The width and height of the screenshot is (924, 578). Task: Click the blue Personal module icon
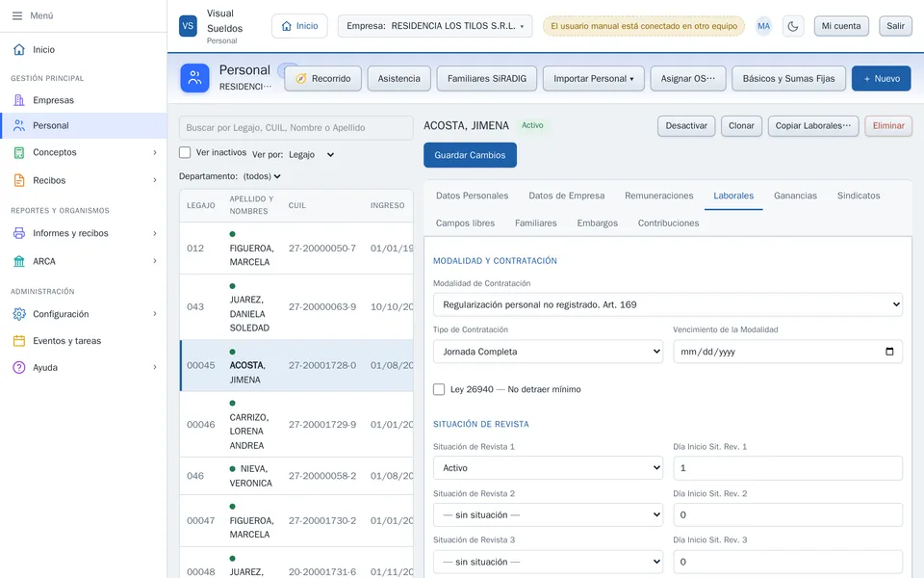coord(195,78)
